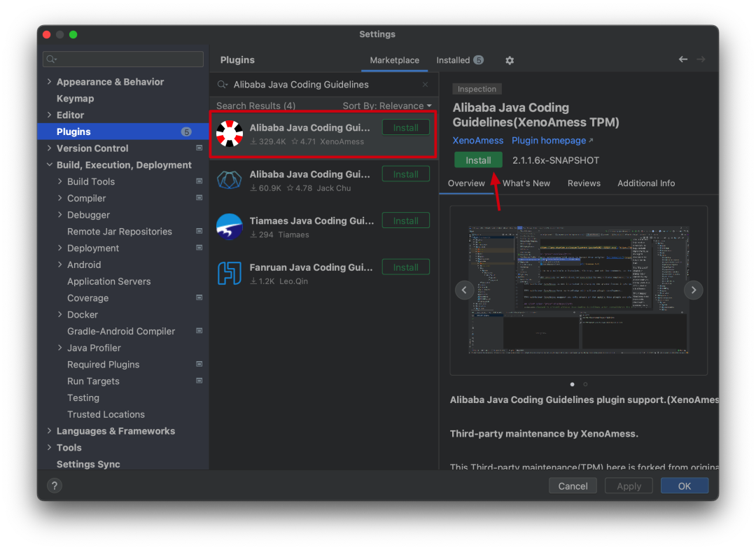Click the Gradle-Android Compiler project icon

pos(199,331)
